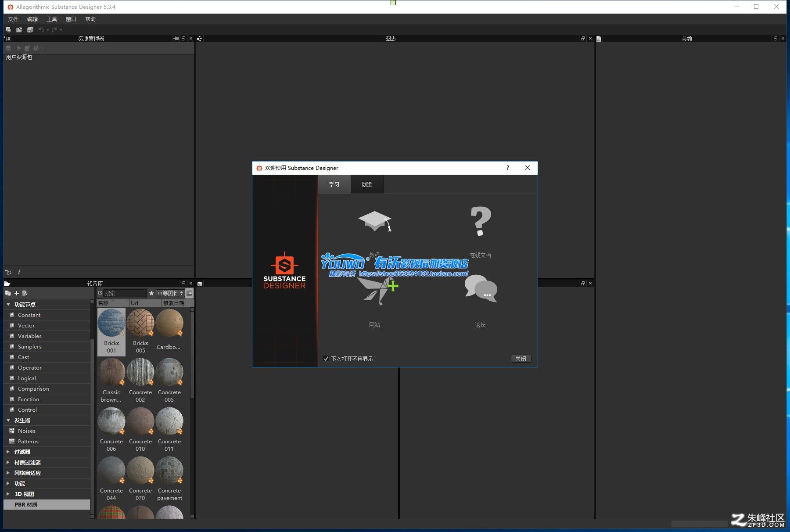Close the 预置库 panel

(x=191, y=284)
